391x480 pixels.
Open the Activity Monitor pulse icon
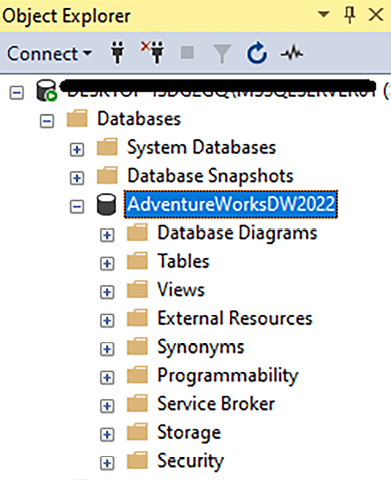click(292, 53)
